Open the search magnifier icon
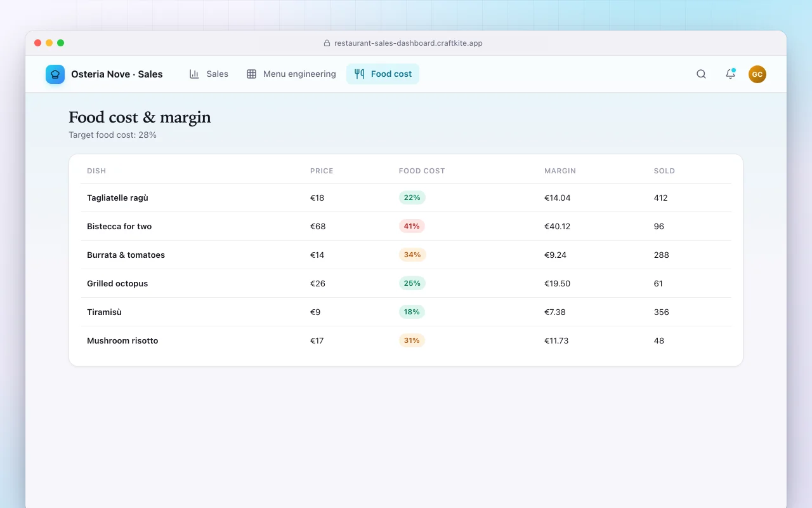 701,74
